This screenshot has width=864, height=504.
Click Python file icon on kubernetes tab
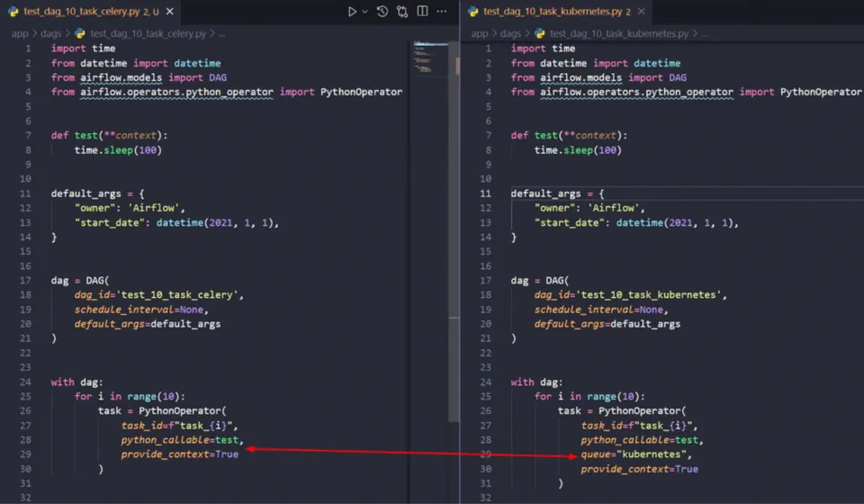(x=472, y=11)
